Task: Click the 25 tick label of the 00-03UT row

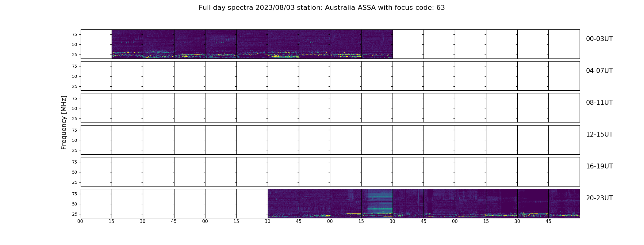Action: 75,55
